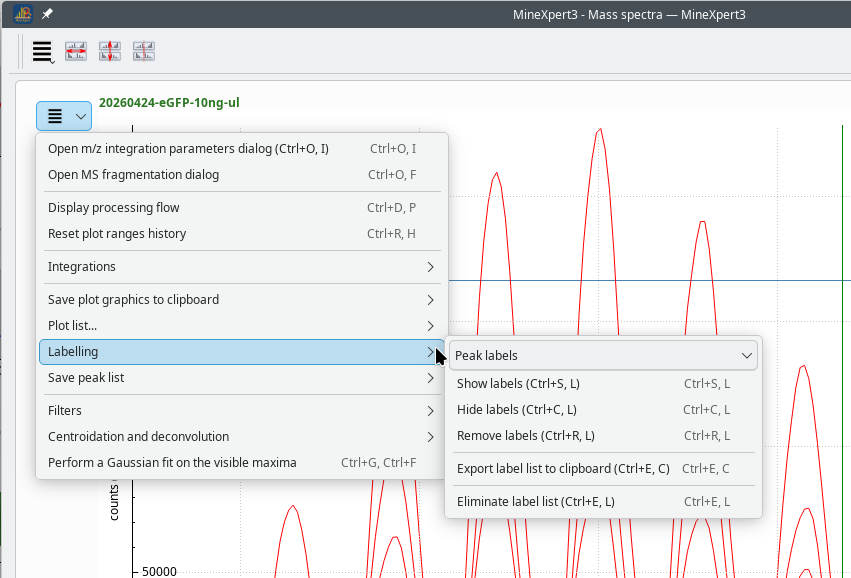Expand the Plot list... submenu
Screen dimensions: 851x578
click(x=242, y=326)
